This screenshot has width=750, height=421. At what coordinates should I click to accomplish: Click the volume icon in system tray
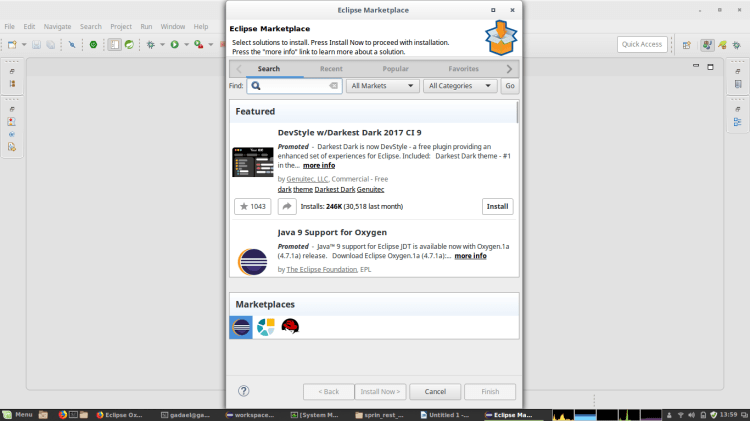(x=691, y=415)
